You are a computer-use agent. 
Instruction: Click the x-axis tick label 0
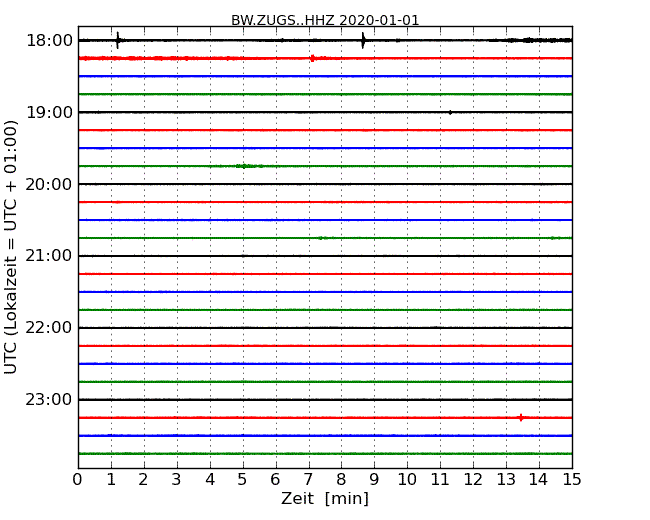[78, 480]
